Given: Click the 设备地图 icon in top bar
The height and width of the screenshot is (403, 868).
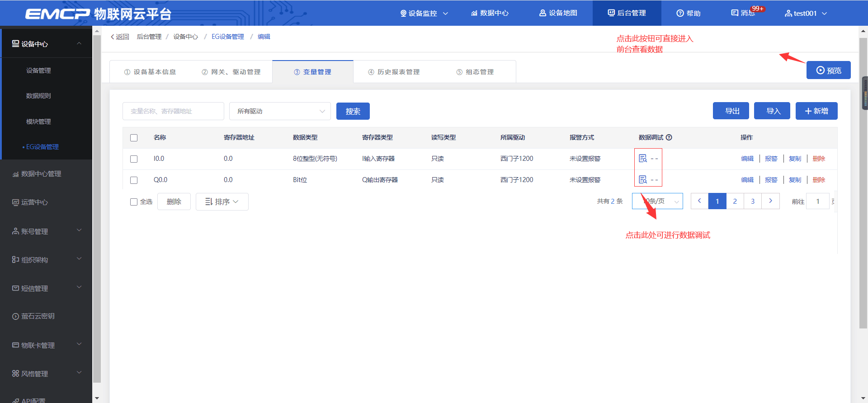Looking at the screenshot, I should click(542, 13).
